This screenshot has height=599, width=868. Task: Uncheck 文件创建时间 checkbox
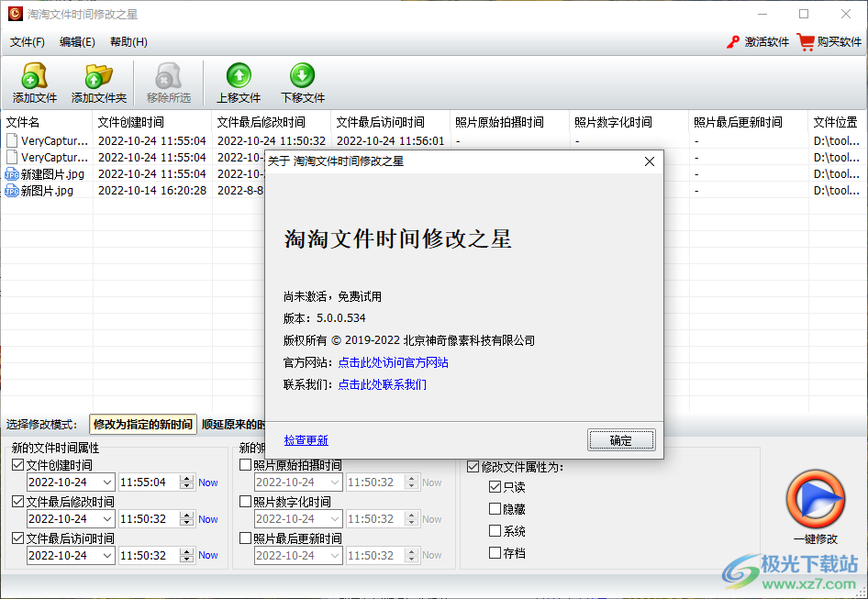18,465
